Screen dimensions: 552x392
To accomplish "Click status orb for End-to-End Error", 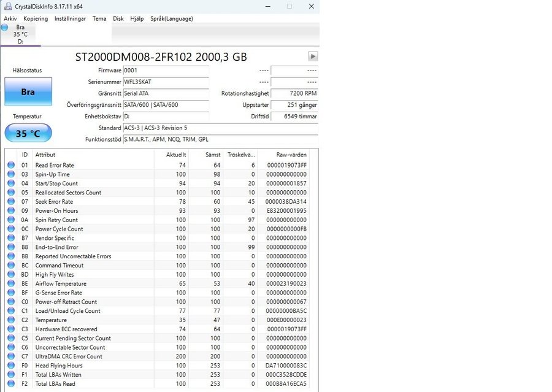I will 11,247.
